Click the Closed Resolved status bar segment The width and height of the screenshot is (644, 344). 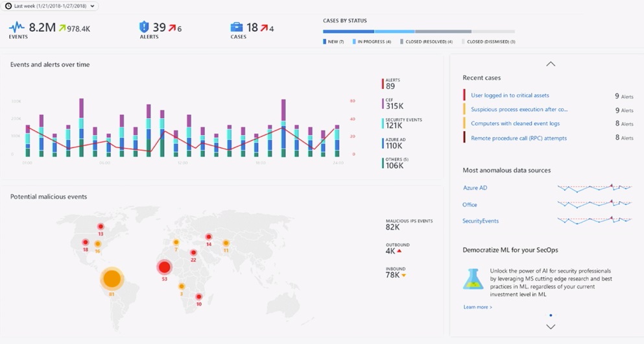tap(443, 31)
